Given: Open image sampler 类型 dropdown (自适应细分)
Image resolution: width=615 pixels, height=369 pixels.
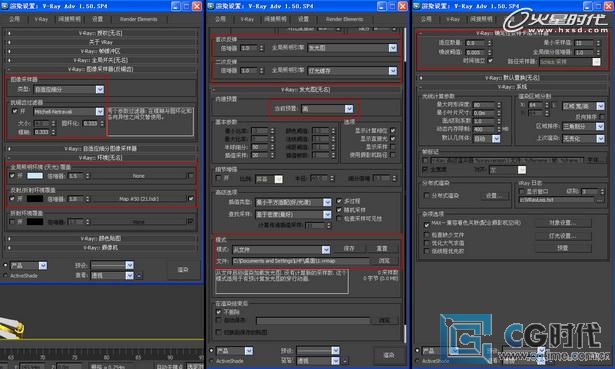Looking at the screenshot, I should pyautogui.click(x=69, y=89).
